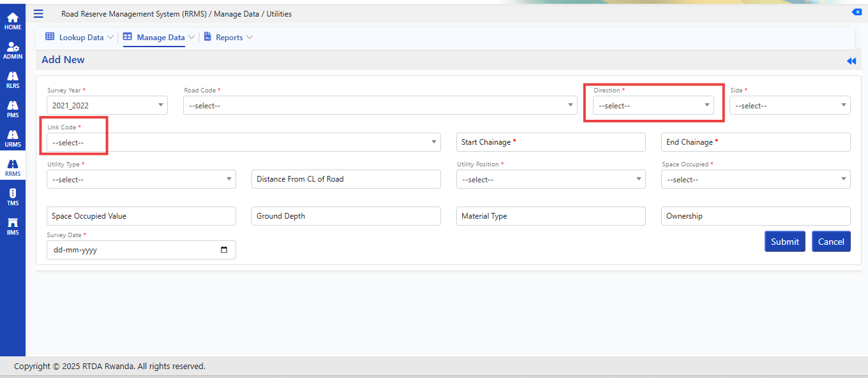Open the BMS bridge icon
Viewport: 868px width, 378px height.
click(x=13, y=222)
